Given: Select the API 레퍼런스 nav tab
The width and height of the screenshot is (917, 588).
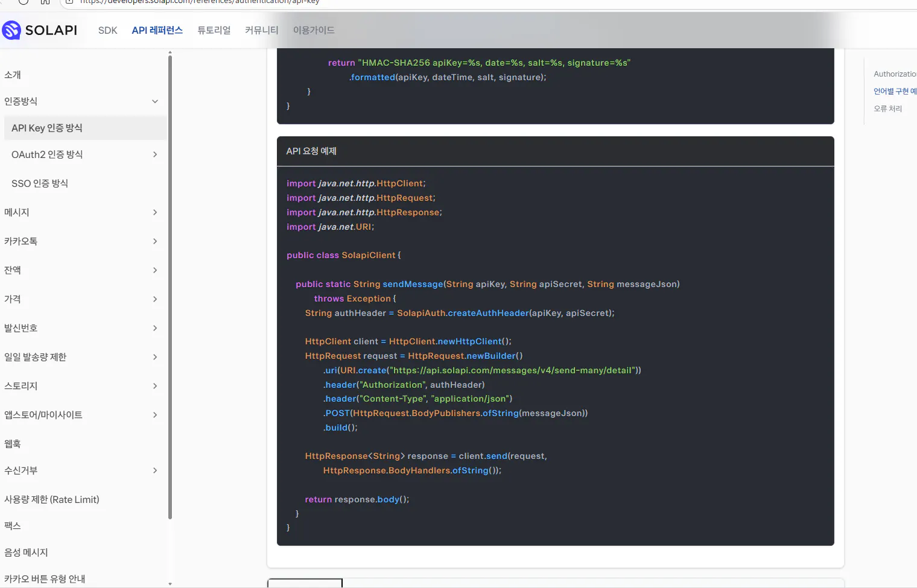Looking at the screenshot, I should coord(157,30).
